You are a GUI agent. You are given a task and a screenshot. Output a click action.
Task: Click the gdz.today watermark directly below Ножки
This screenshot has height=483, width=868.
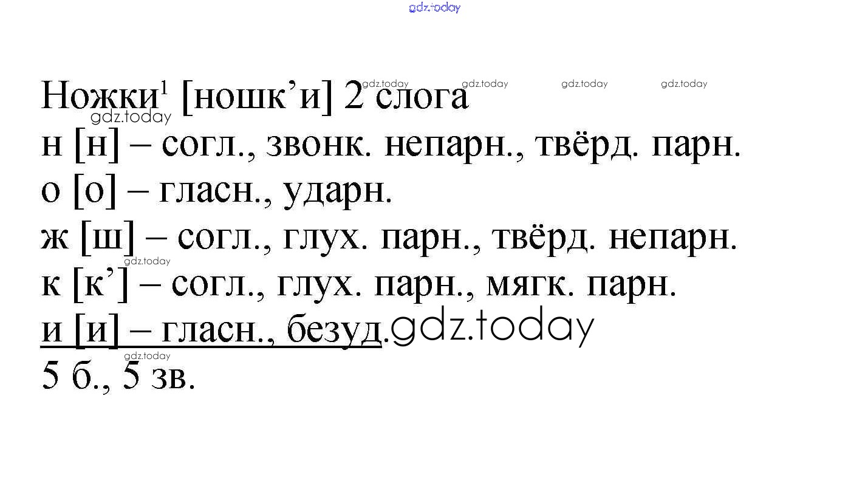131,117
